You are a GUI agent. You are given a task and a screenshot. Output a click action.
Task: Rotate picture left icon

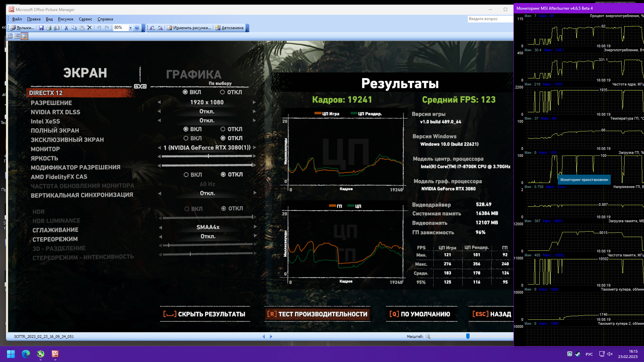[152, 28]
